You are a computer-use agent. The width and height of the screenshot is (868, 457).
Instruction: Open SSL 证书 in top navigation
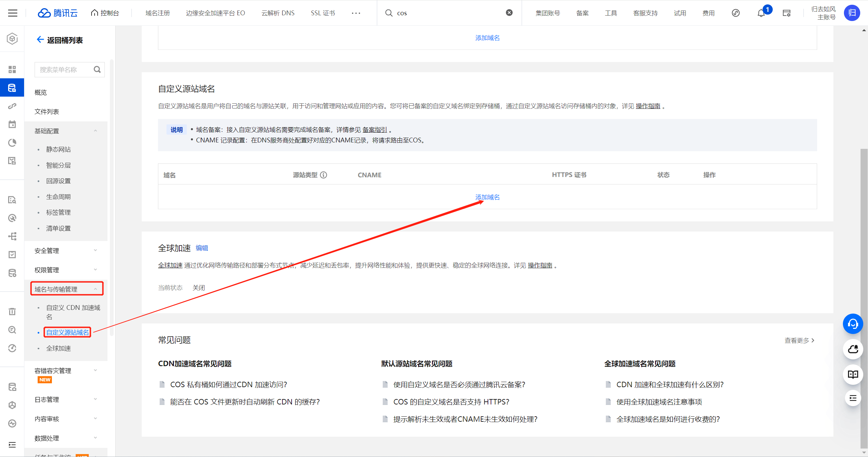[323, 13]
